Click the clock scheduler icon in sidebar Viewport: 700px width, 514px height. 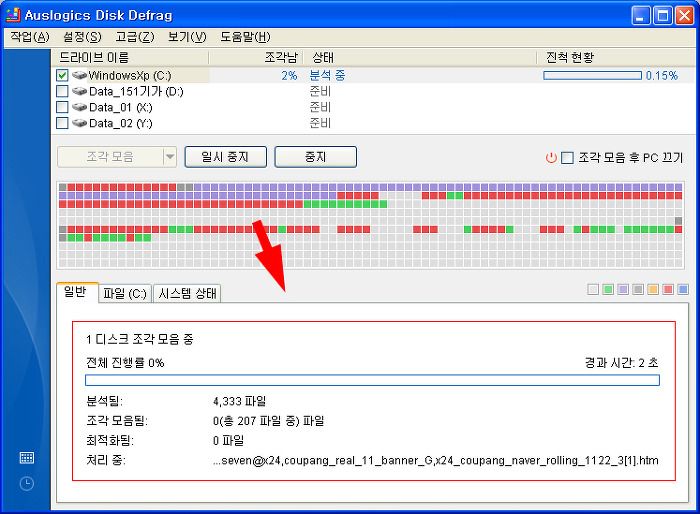(27, 484)
